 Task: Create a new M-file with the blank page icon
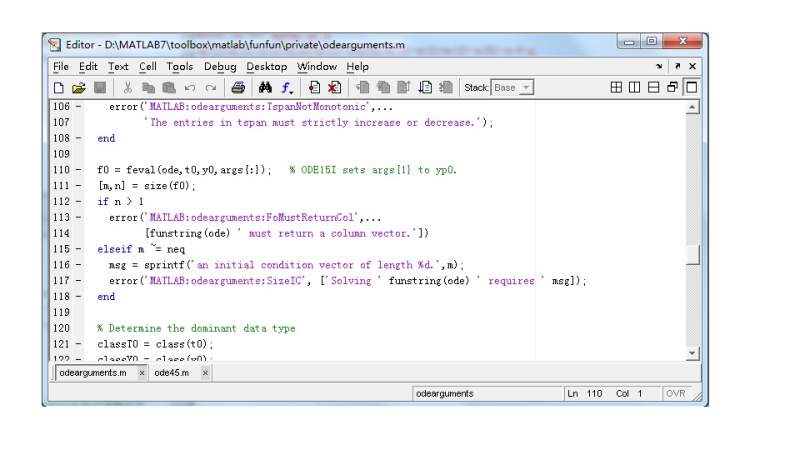(x=59, y=88)
